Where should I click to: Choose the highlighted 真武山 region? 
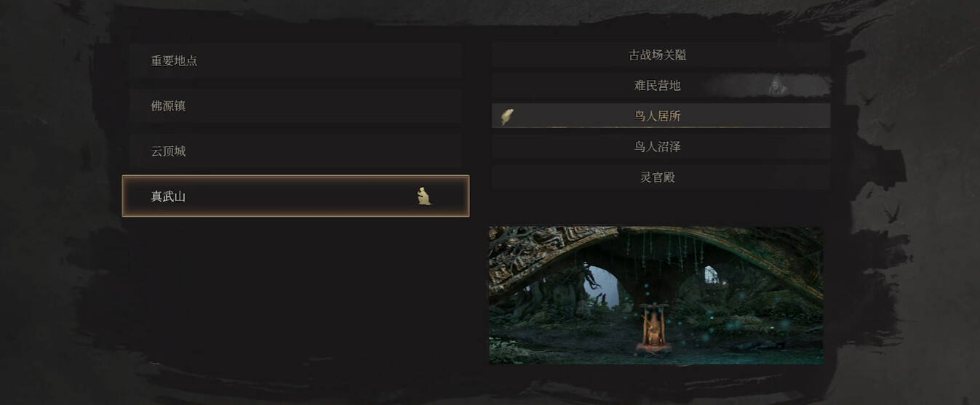295,196
